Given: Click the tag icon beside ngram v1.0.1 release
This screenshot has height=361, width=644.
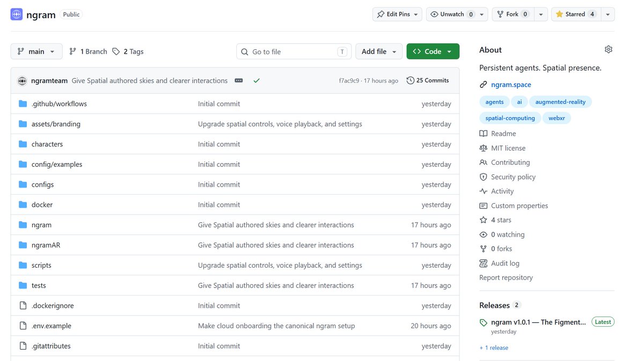Looking at the screenshot, I should click(484, 322).
